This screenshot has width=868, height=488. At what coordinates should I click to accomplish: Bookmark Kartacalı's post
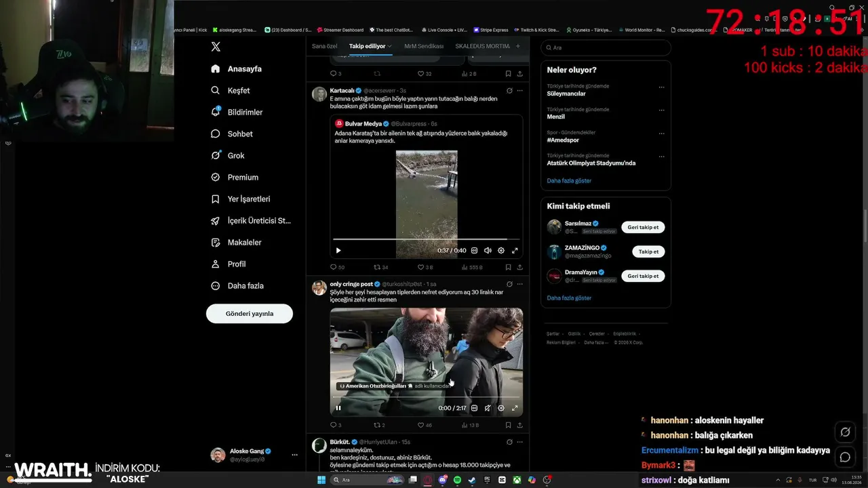tap(508, 267)
